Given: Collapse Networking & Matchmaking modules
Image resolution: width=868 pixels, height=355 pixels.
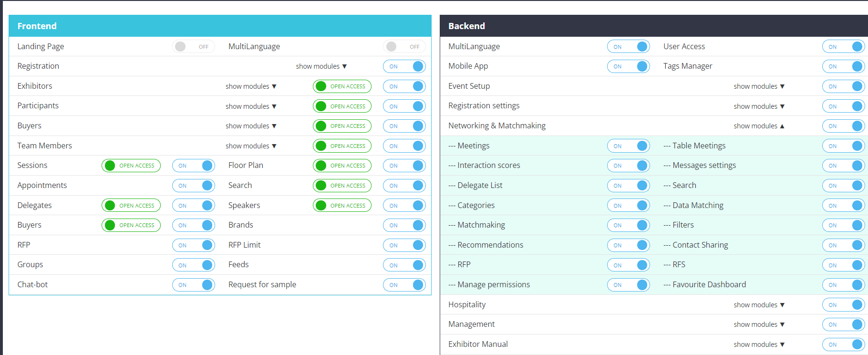Looking at the screenshot, I should click(x=759, y=126).
